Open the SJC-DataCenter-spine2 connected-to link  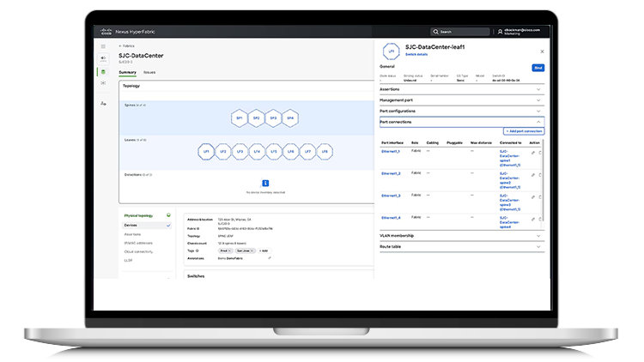pos(510,181)
